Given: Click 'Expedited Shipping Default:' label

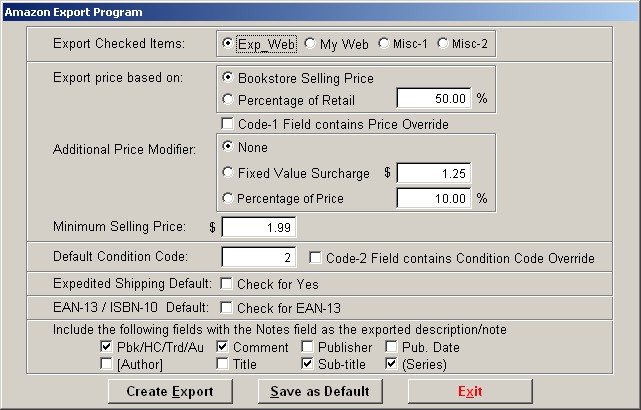Looking at the screenshot, I should (132, 283).
